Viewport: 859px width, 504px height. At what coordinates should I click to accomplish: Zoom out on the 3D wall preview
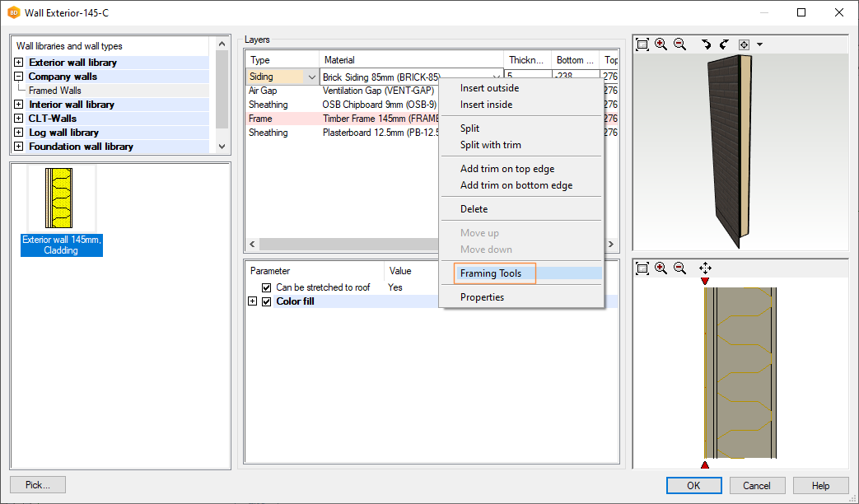[x=679, y=44]
